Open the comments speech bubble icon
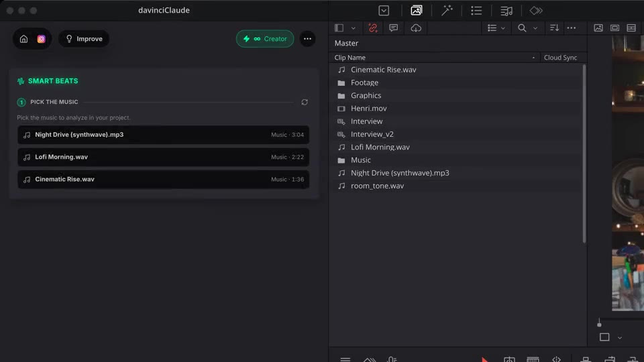644x362 pixels. click(x=393, y=28)
